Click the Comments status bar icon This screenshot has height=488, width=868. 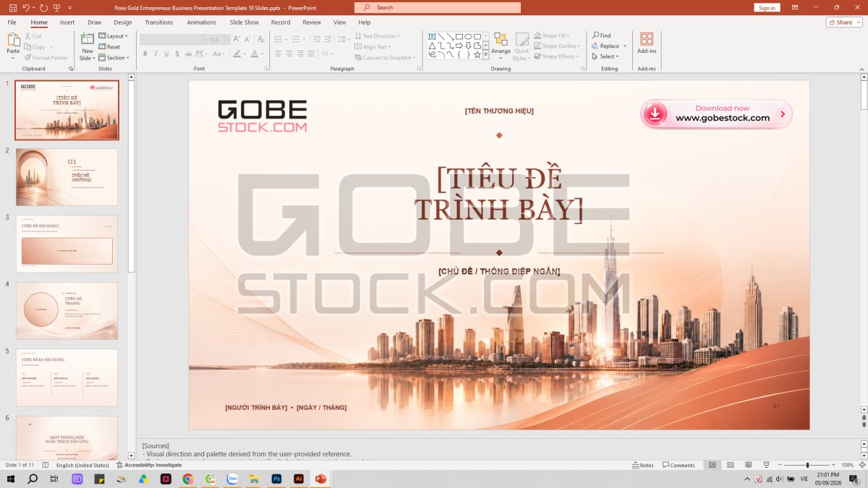[678, 465]
